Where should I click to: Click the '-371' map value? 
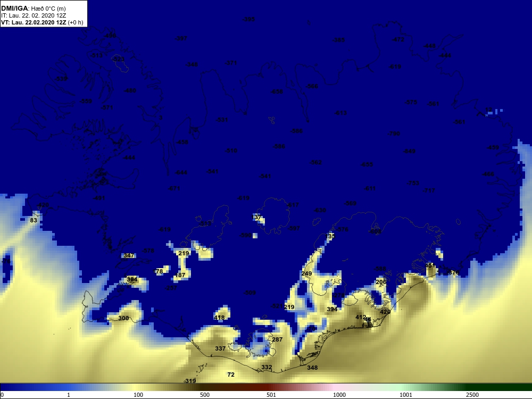pos(231,63)
